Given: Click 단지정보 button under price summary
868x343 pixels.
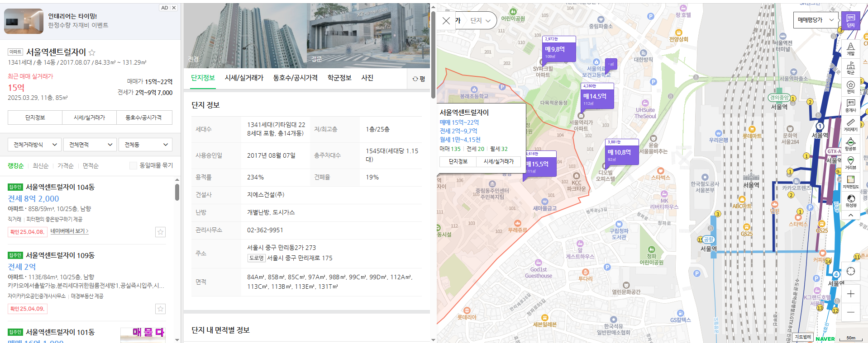Looking at the screenshot, I should coord(35,117).
